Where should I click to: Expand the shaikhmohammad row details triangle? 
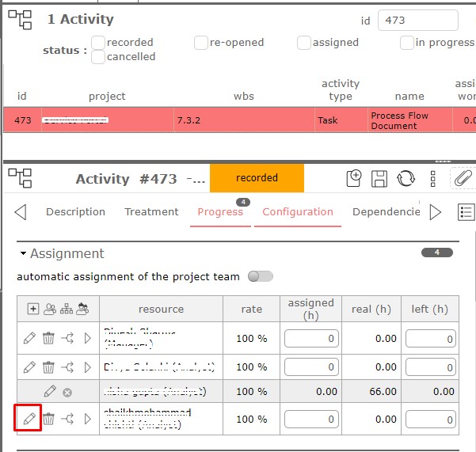87,419
